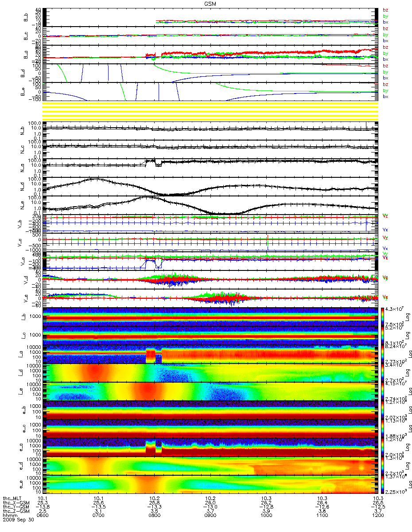Click the B_b axis label

26,17
